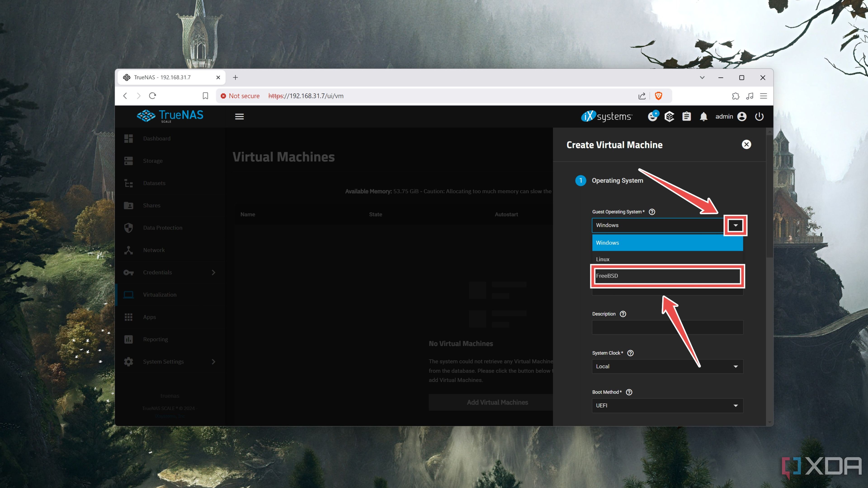The image size is (868, 488).
Task: Go forward in browser history
Action: [139, 96]
